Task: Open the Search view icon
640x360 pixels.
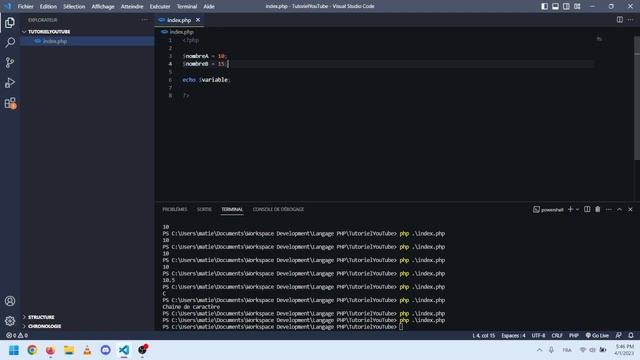Action: coord(10,42)
